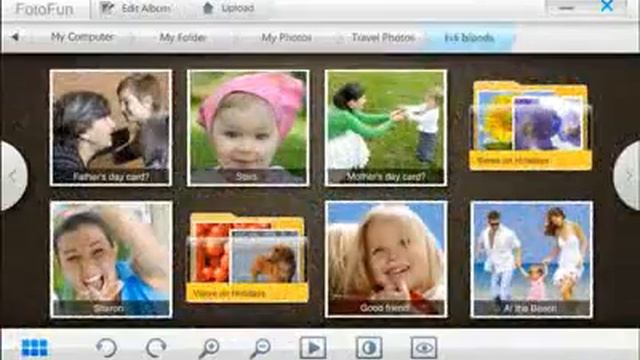Go to the previous page of photos
Viewport: 640px width, 360px height.
[x=13, y=176]
